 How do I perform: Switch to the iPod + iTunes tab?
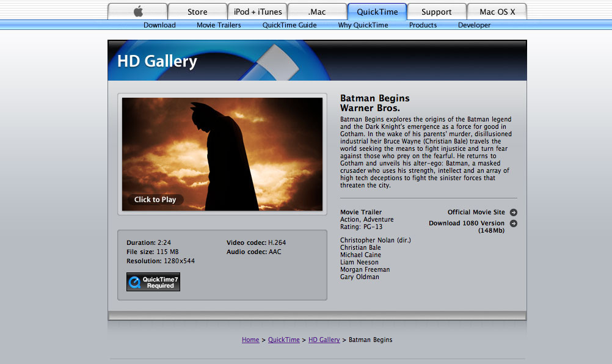(x=258, y=12)
